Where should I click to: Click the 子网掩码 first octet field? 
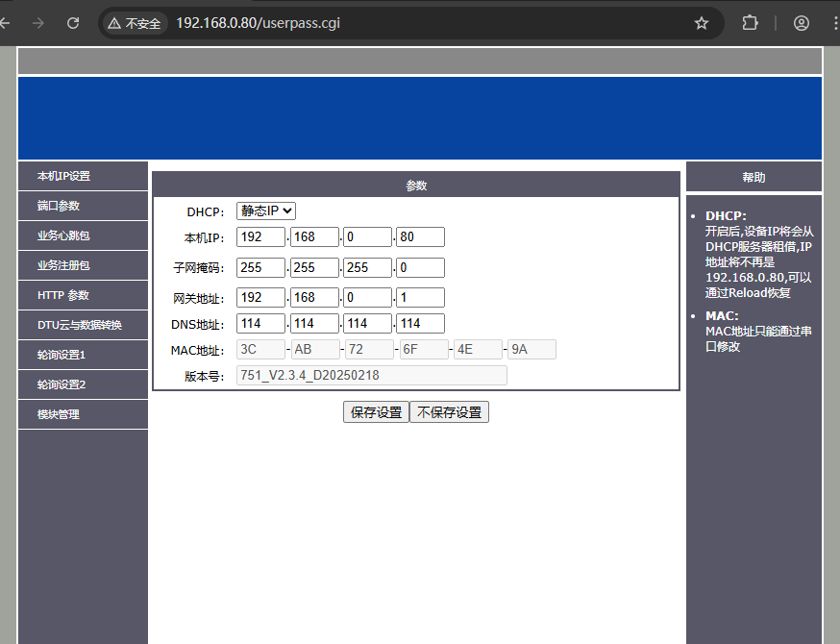(x=260, y=267)
